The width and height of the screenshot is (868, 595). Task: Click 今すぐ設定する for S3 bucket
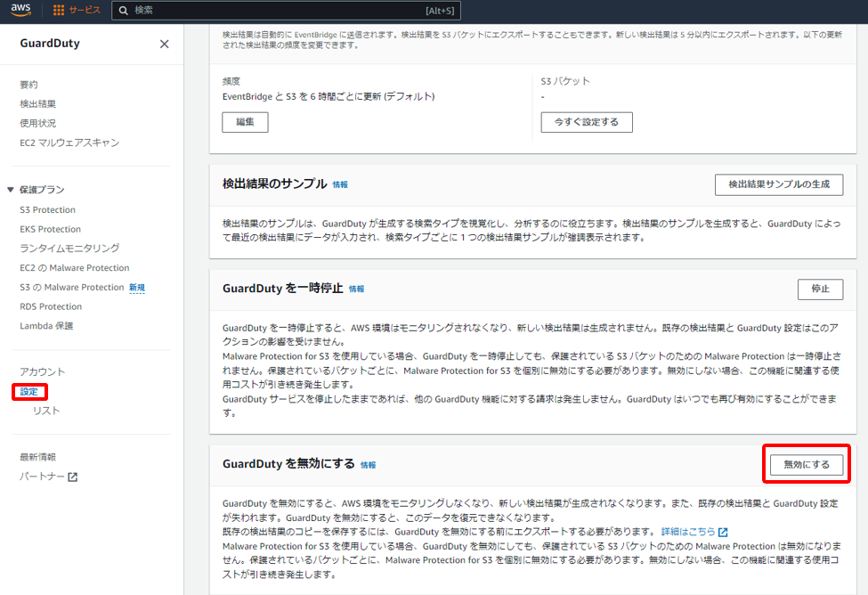(x=587, y=122)
